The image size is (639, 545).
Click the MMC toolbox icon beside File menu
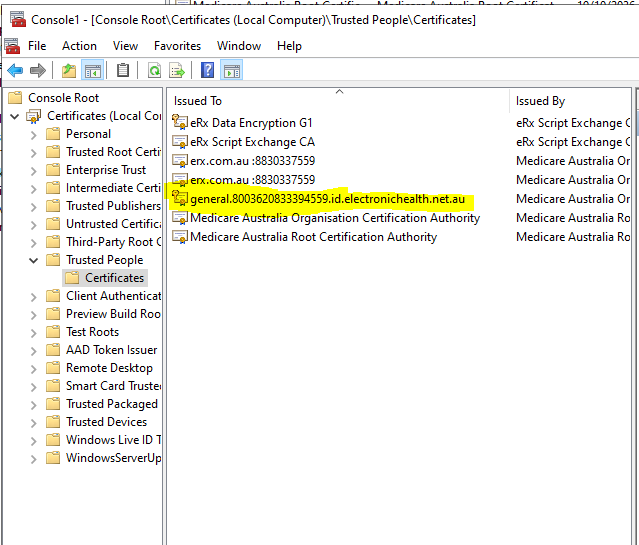[x=12, y=46]
